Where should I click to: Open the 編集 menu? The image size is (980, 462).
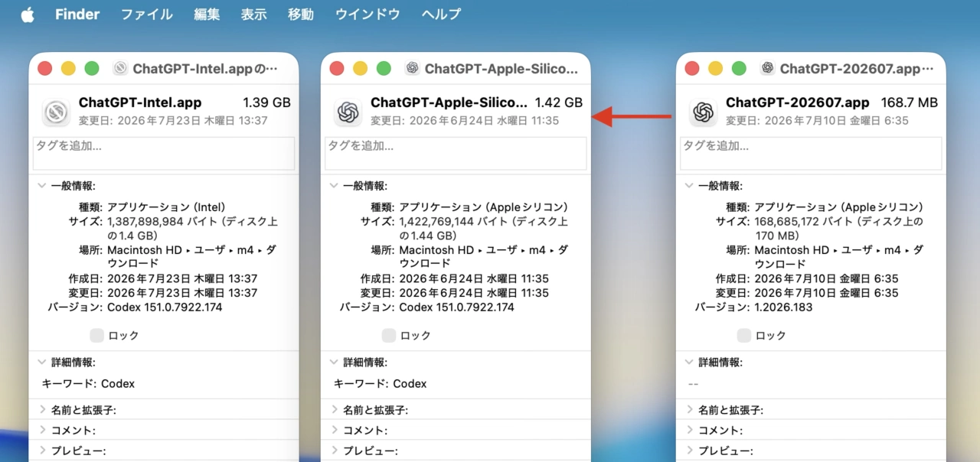(207, 15)
